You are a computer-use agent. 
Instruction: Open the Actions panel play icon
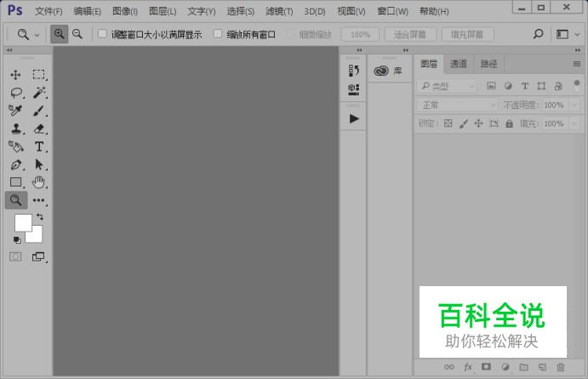pyautogui.click(x=354, y=119)
